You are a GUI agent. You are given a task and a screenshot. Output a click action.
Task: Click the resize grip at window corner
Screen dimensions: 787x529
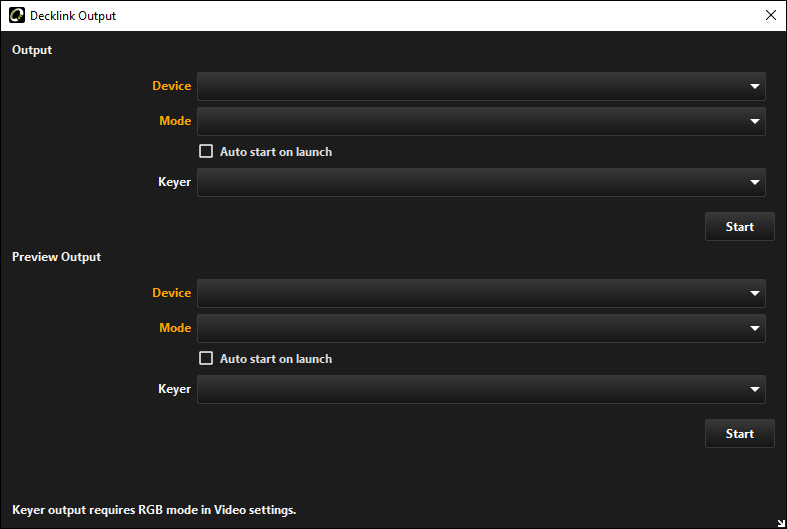click(x=781, y=523)
